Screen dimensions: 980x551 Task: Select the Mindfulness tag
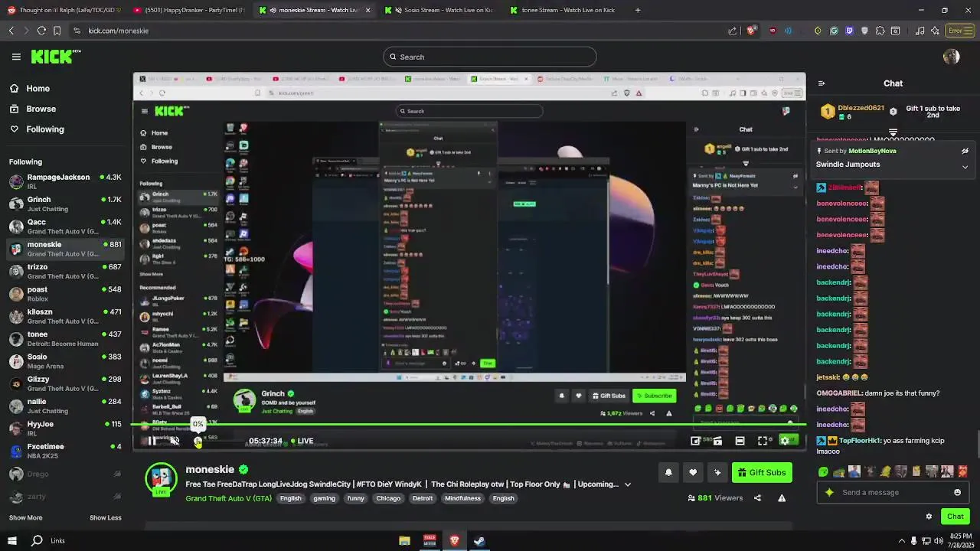click(x=462, y=498)
